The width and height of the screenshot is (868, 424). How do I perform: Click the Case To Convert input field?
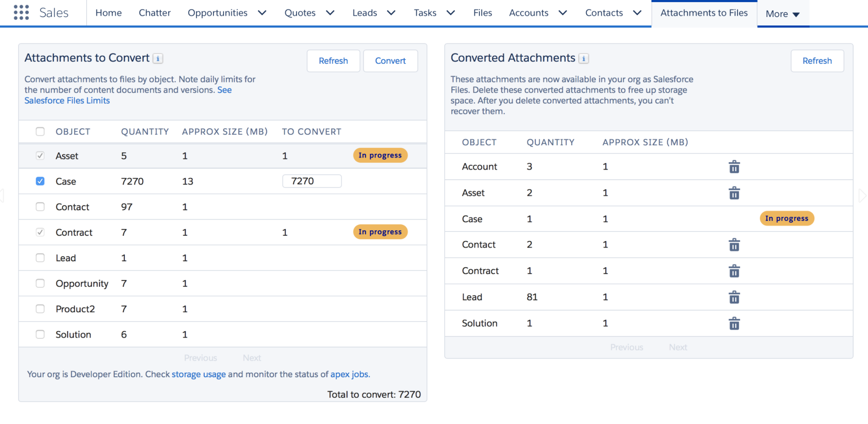pos(312,181)
